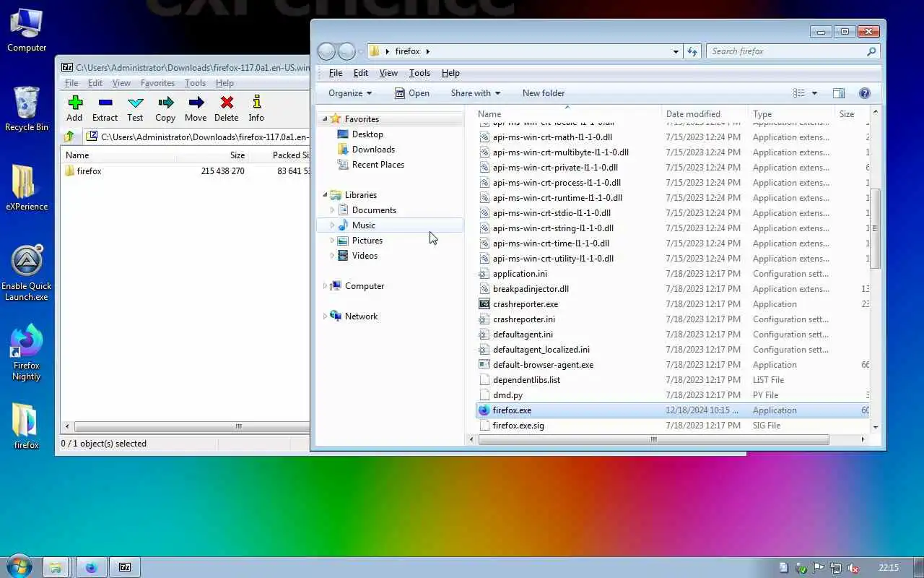Click the New folder button
The image size is (924, 578).
pyautogui.click(x=544, y=93)
